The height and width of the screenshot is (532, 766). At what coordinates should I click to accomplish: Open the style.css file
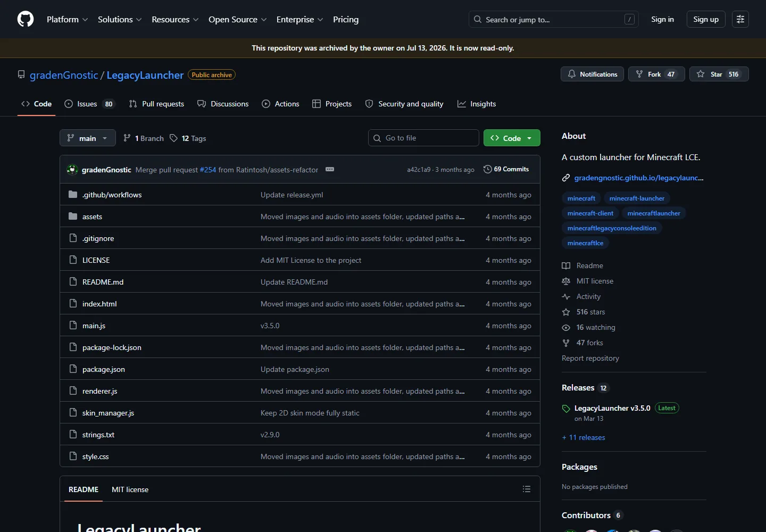coord(96,456)
